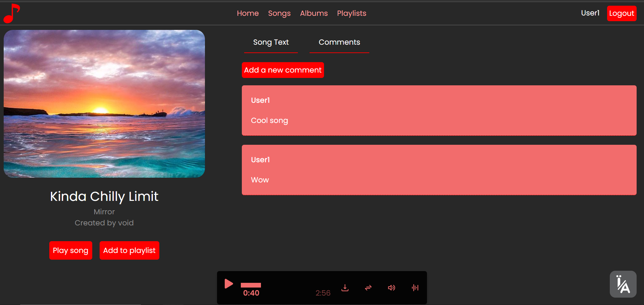Click the Play song button

click(70, 250)
